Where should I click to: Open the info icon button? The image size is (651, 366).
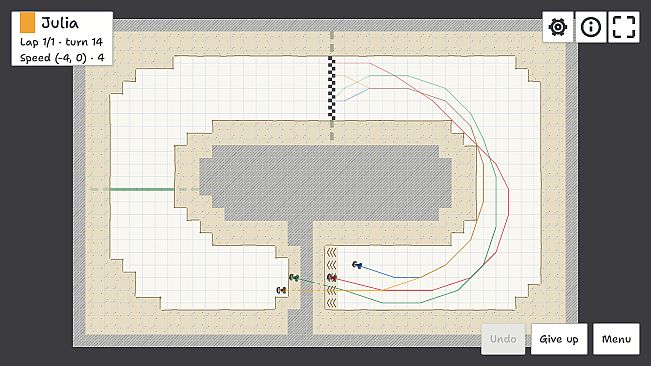pyautogui.click(x=590, y=27)
